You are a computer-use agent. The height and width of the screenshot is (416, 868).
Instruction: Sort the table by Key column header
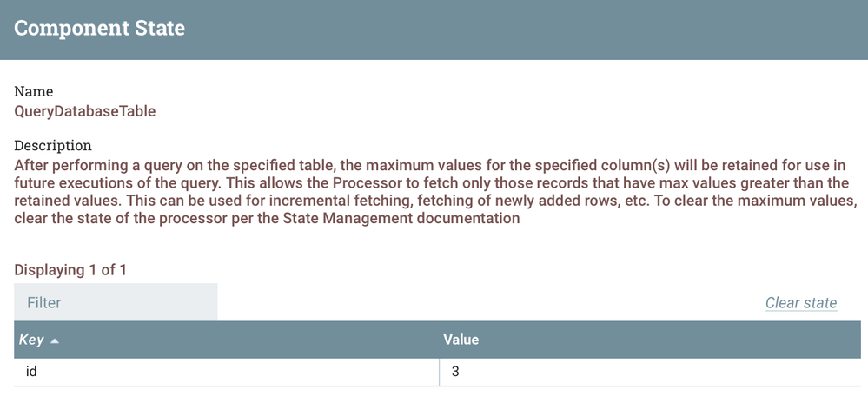click(31, 340)
